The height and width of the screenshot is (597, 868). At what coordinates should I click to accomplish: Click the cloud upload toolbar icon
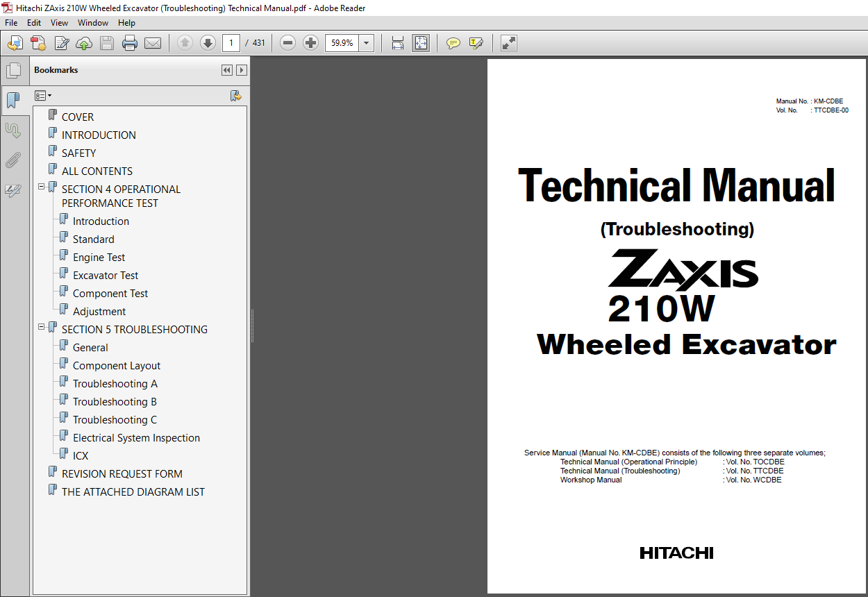pos(84,43)
